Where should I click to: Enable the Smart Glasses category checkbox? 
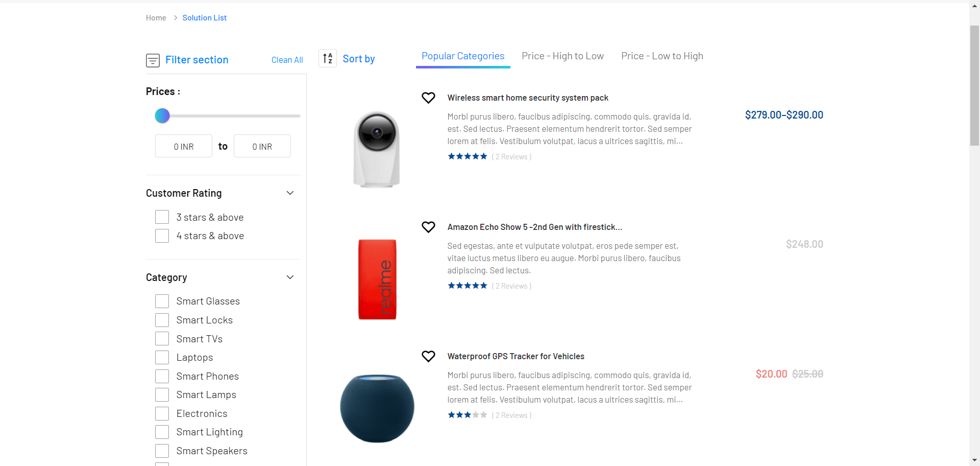pos(162,301)
